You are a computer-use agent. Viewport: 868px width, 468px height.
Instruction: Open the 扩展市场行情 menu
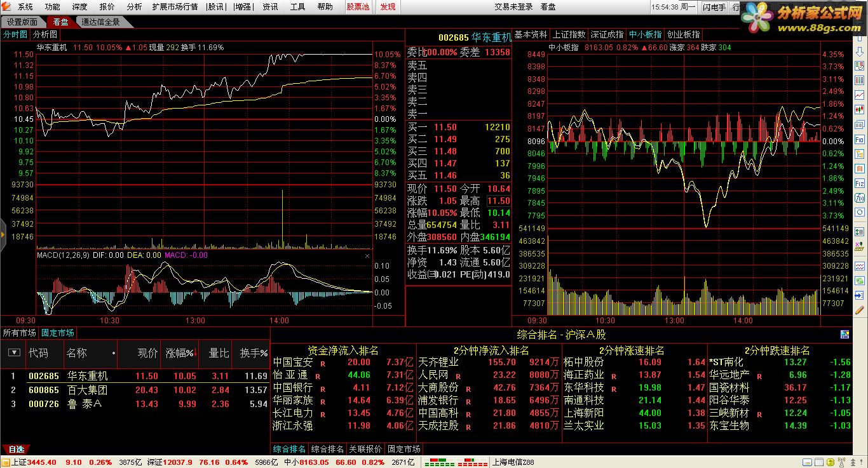(x=175, y=7)
